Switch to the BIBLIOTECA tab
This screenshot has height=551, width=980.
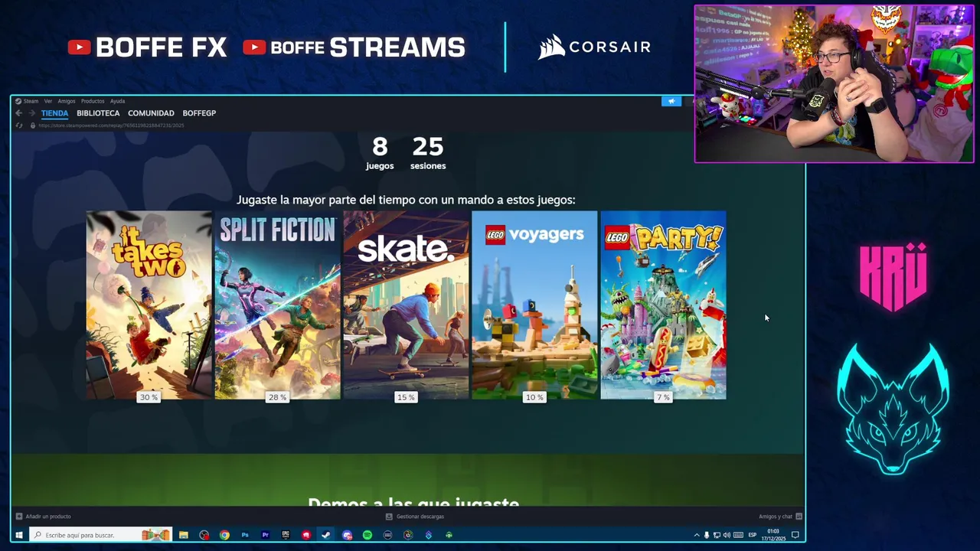98,113
